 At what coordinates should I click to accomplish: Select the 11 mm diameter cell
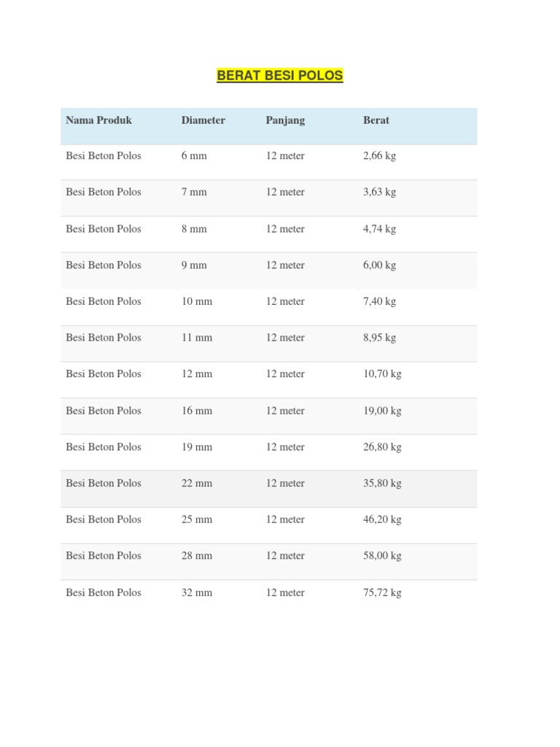pyautogui.click(x=197, y=338)
